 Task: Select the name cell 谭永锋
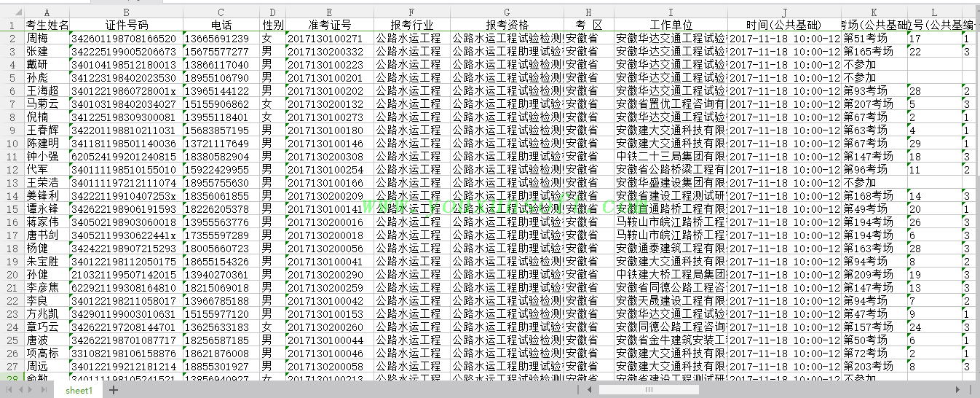click(47, 208)
